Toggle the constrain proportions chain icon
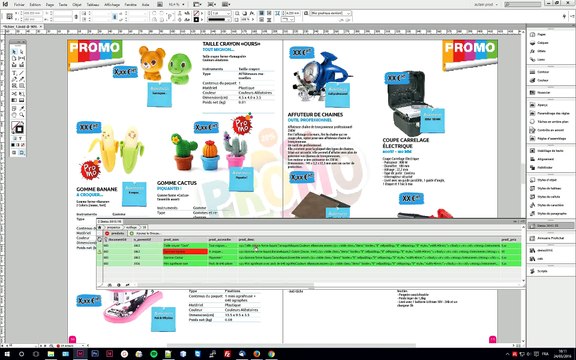The height and width of the screenshot is (360, 576). pos(76,17)
